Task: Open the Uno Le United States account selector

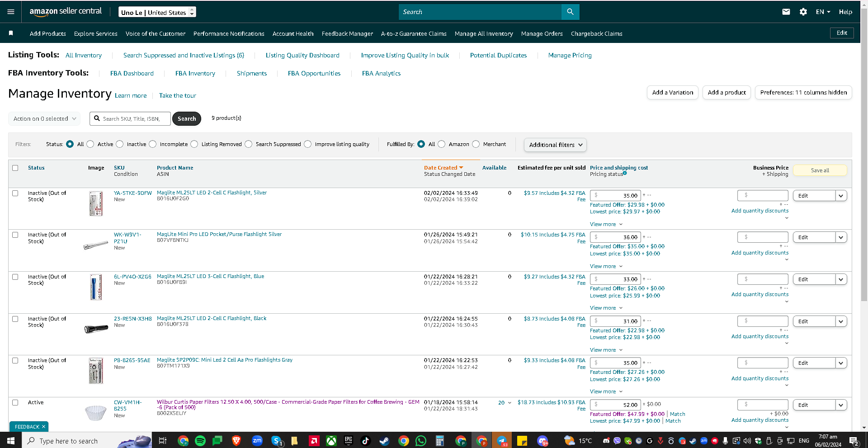Action: click(157, 12)
